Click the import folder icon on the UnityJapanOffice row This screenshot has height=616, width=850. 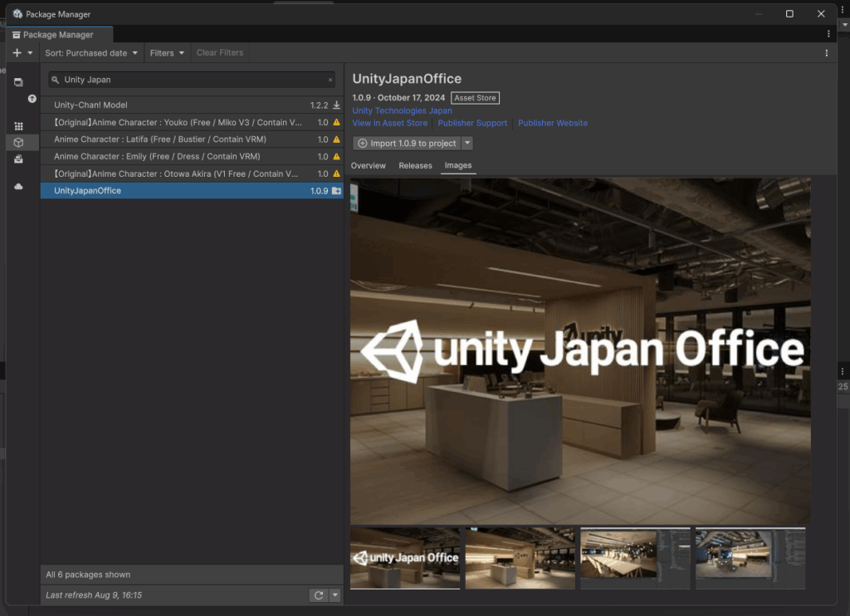(x=337, y=190)
